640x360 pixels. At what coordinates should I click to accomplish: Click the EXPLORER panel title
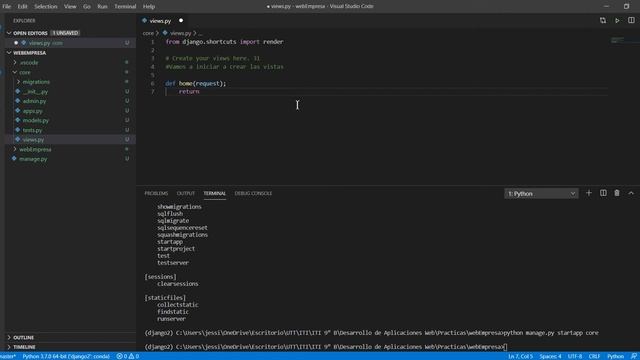point(24,21)
